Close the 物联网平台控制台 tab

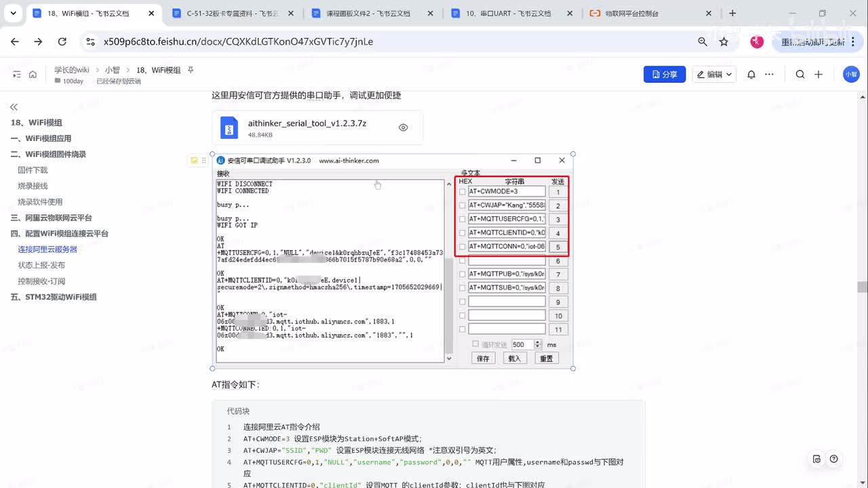[709, 13]
